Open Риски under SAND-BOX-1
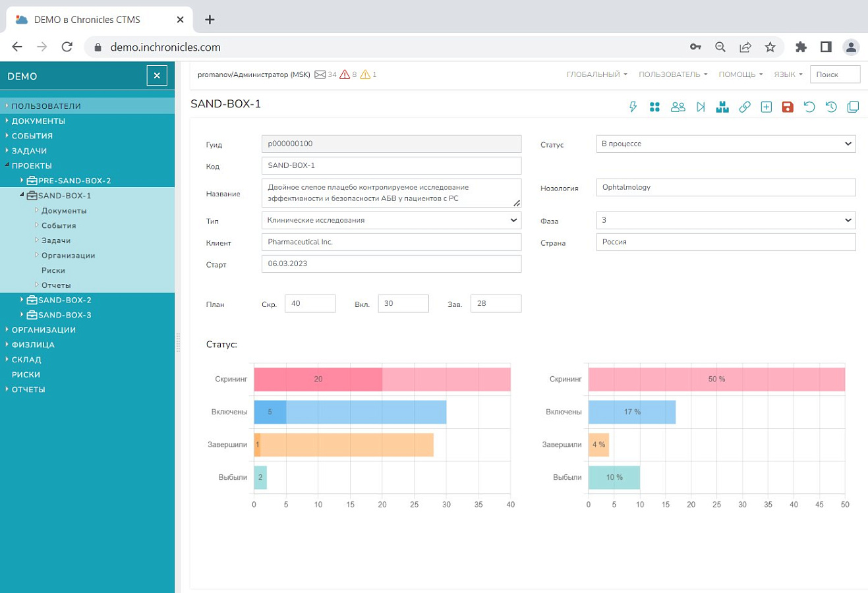 (53, 270)
